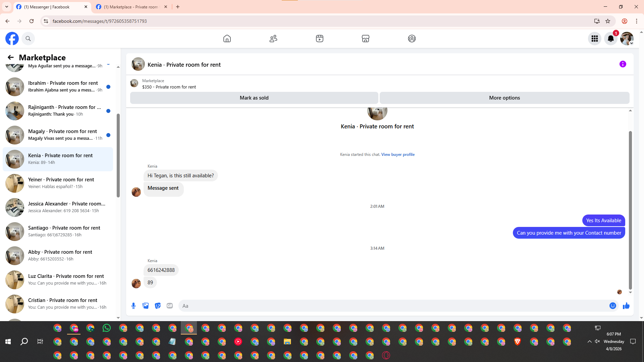Click the chat list vertical scrollbar
The image size is (644, 362).
(x=118, y=156)
